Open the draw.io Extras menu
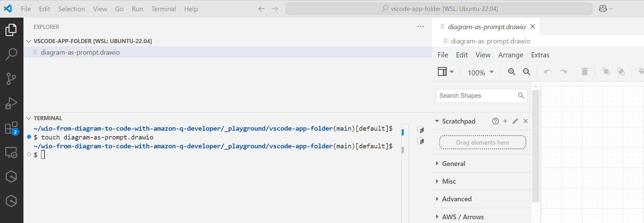The width and height of the screenshot is (644, 223). [x=540, y=55]
